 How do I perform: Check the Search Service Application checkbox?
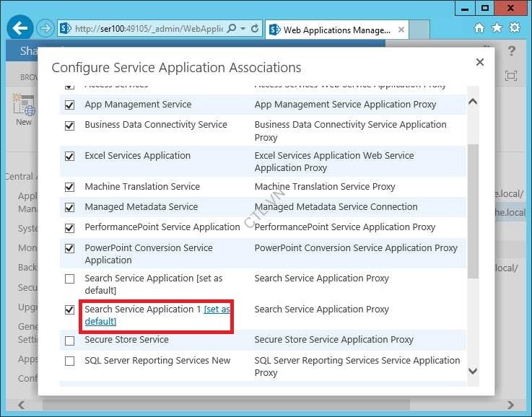69,278
